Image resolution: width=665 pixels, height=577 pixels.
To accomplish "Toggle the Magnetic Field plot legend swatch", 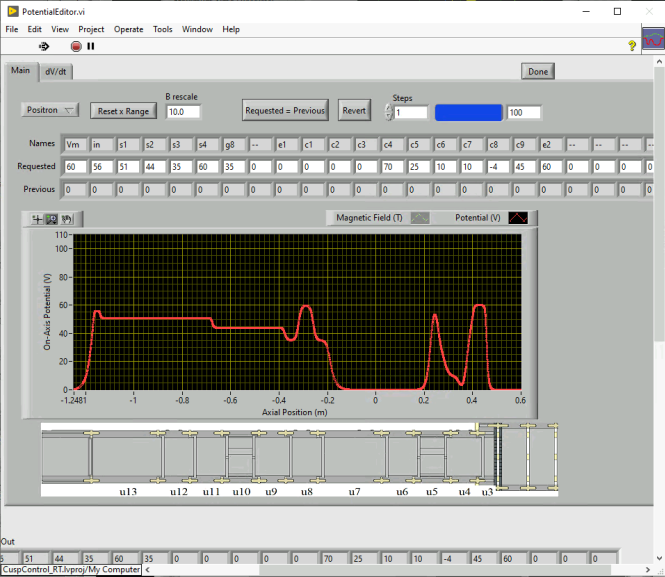I will point(420,217).
